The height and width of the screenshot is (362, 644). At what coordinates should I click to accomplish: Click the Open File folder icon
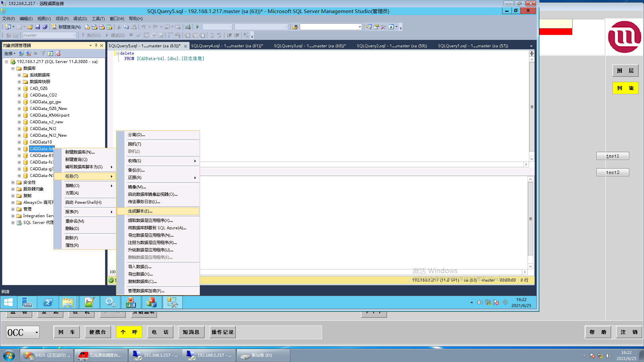pos(30,27)
